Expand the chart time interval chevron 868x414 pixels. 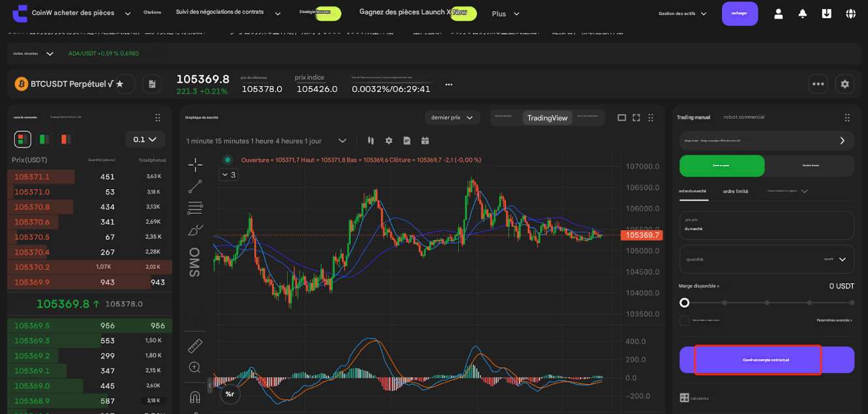tap(342, 140)
